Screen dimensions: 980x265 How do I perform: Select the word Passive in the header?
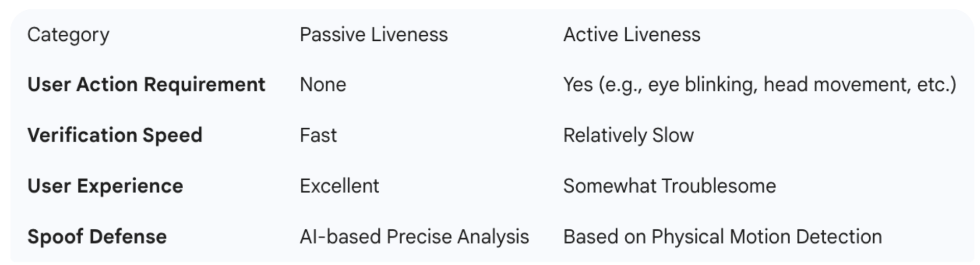[x=332, y=35]
